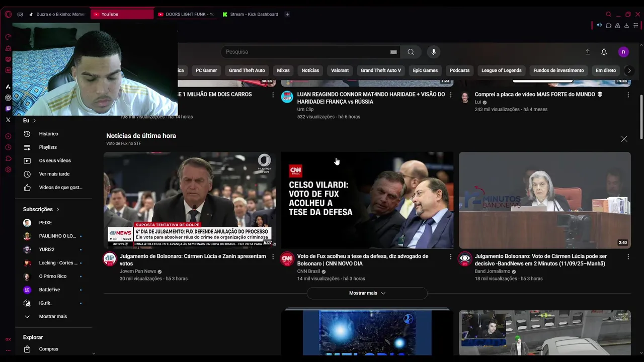Select the 'Epic Games' filter chip

point(425,70)
